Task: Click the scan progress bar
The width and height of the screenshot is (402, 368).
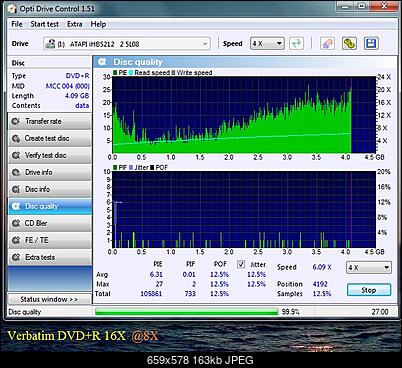Action: tap(186, 312)
